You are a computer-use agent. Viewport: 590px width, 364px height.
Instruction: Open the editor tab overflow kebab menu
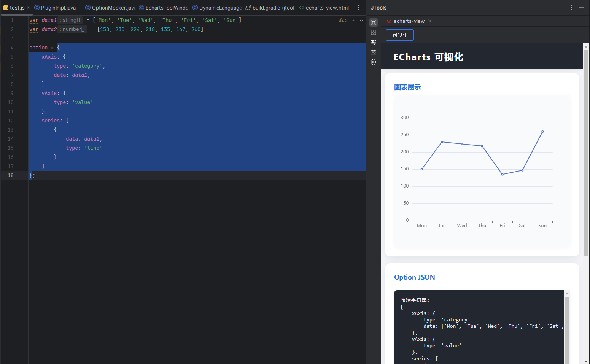(359, 8)
